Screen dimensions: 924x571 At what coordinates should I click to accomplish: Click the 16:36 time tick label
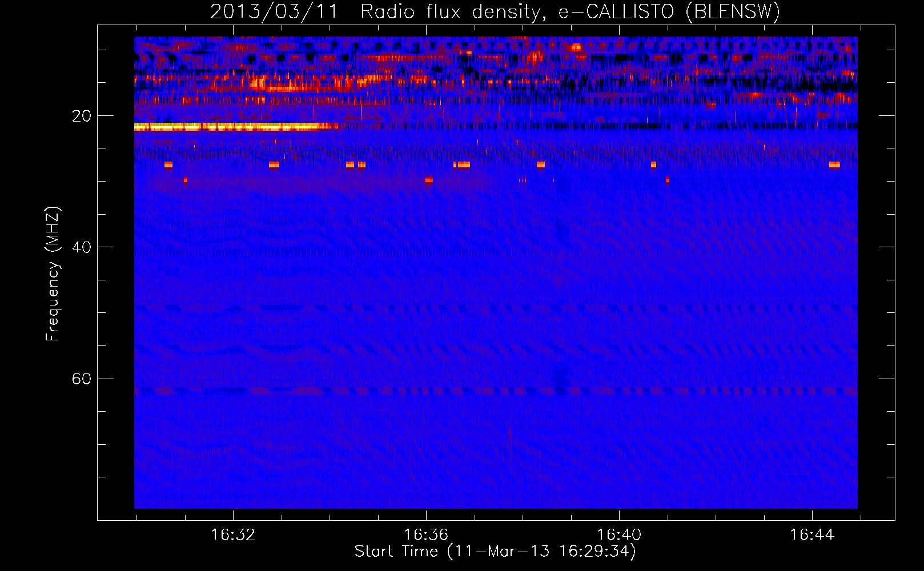click(x=426, y=535)
